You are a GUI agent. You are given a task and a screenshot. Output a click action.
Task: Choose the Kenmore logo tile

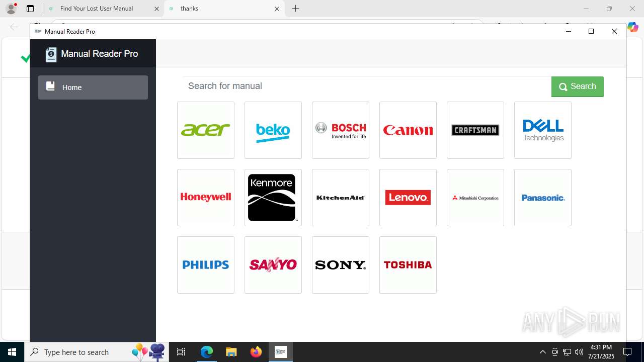pyautogui.click(x=273, y=198)
